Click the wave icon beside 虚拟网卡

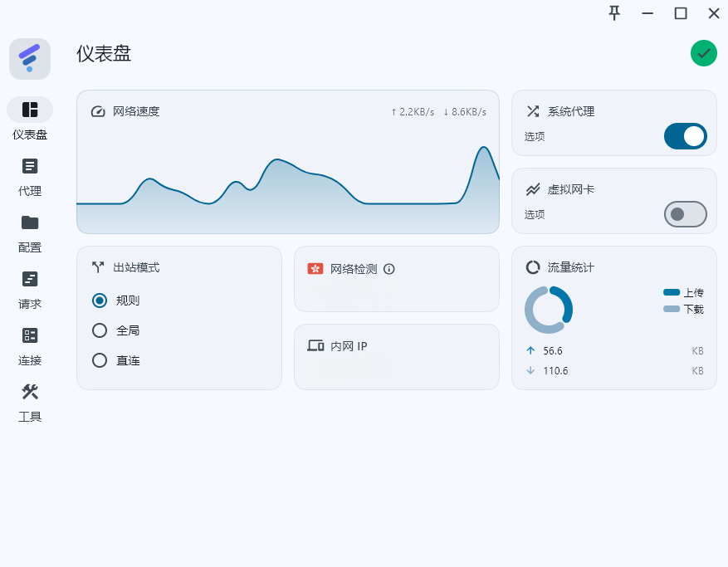tap(533, 189)
